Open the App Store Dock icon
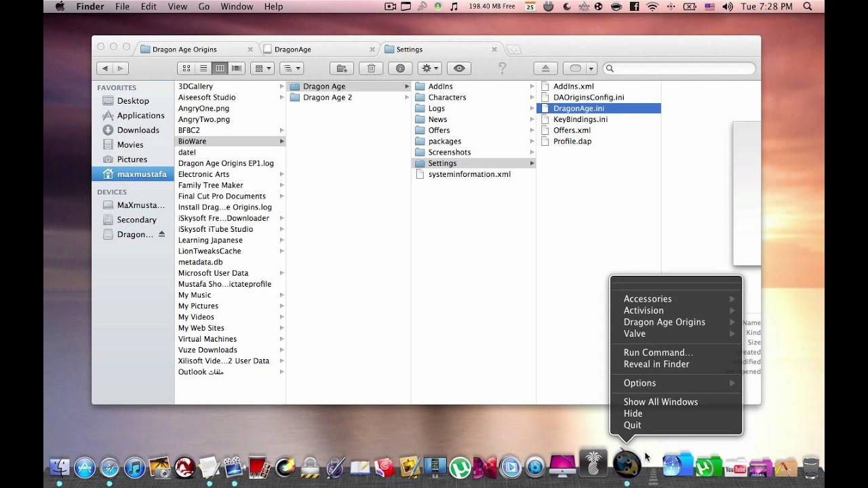 pos(85,467)
